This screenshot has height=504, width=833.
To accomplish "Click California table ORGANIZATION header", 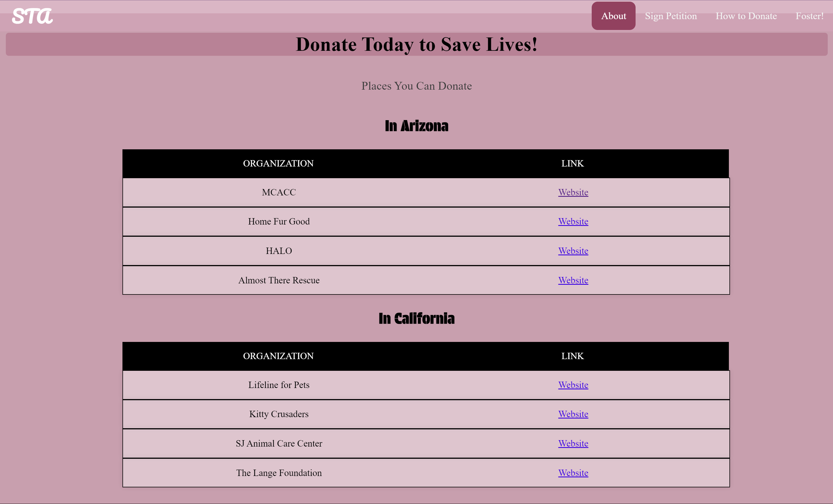I will pyautogui.click(x=278, y=356).
